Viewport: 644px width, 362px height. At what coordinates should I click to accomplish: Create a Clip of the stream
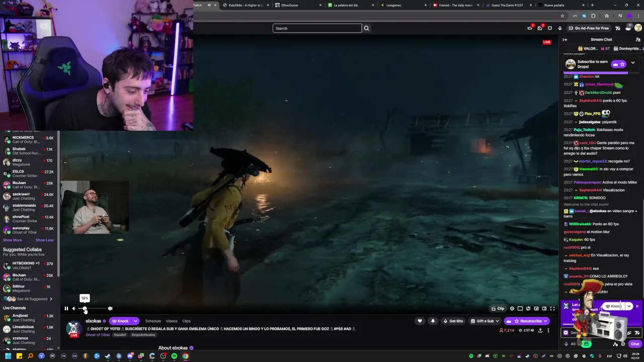(498, 309)
